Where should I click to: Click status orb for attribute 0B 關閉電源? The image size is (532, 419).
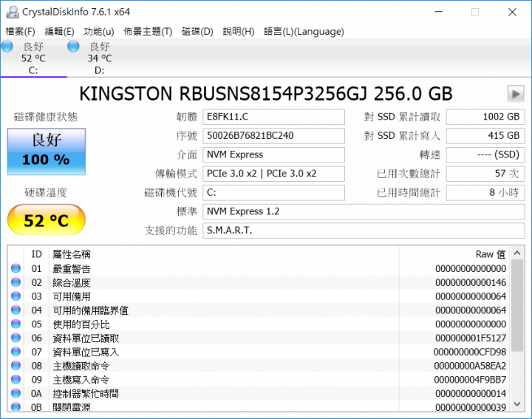point(16,406)
